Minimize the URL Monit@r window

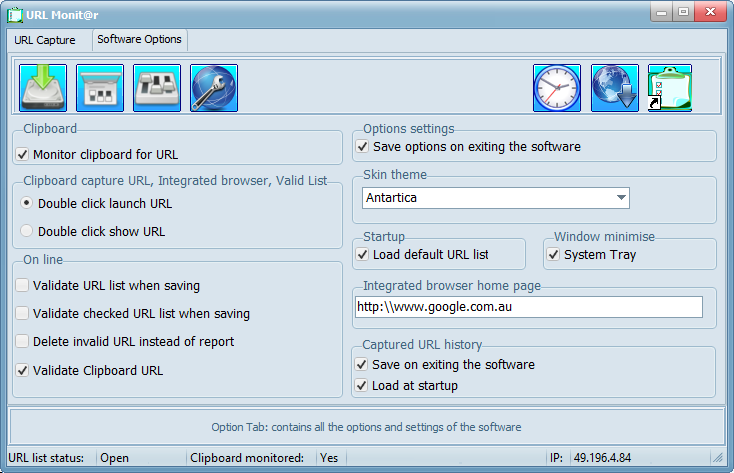tap(661, 12)
